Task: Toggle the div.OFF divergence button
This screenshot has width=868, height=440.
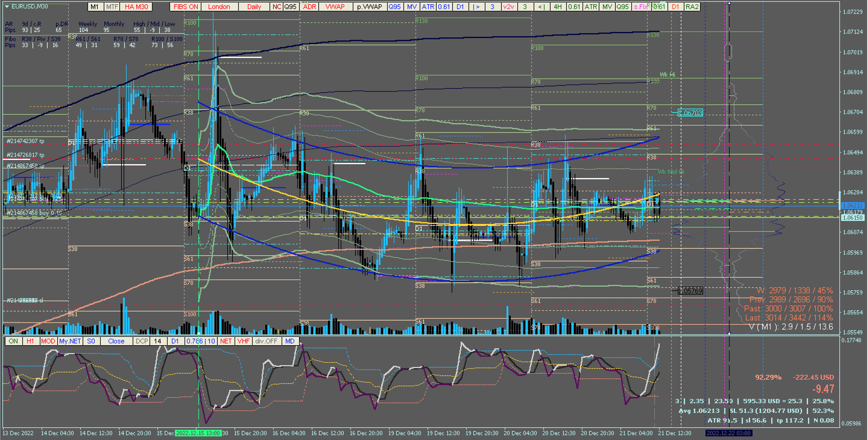Action: coord(266,341)
